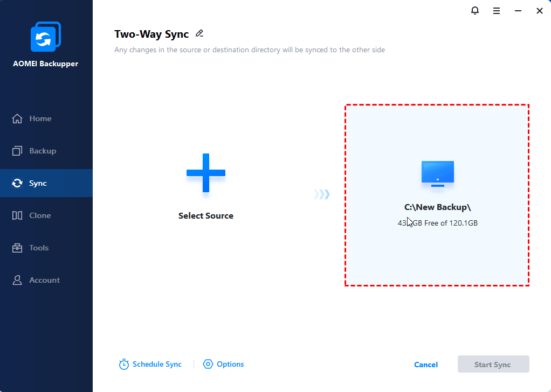Click the Start Sync button

[x=493, y=365]
